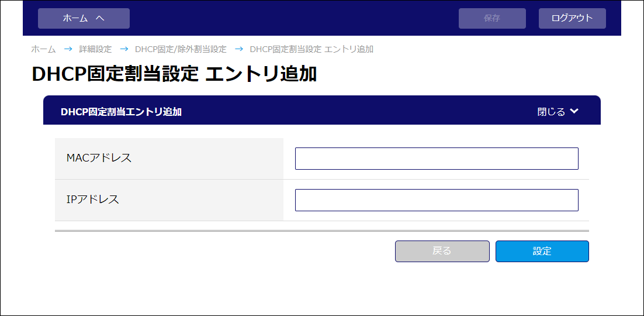Image resolution: width=644 pixels, height=316 pixels.
Task: Focus the MACアドレス input field
Action: click(437, 159)
